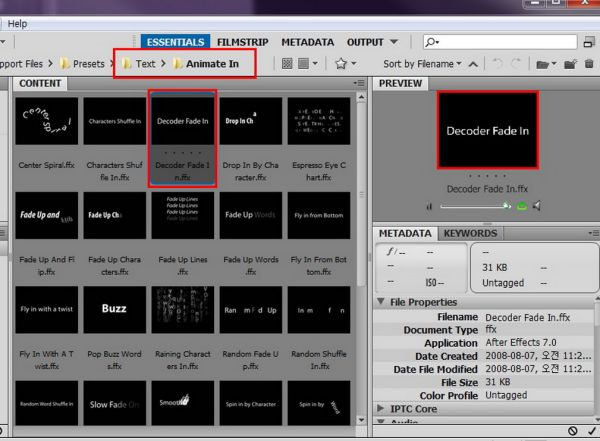Screen dimensions: 600x441
Task: Click the large Decoder Fade In preview
Action: point(488,130)
